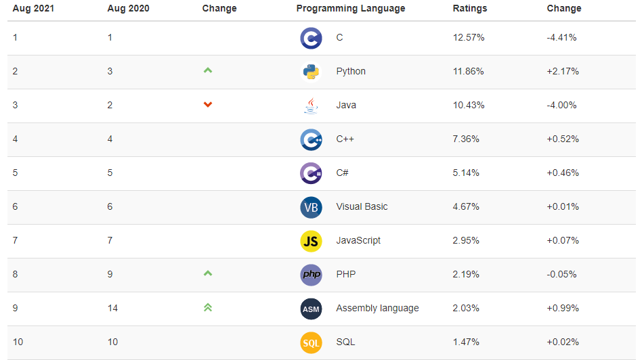Click the orange SQL logo icon
Image resolution: width=644 pixels, height=360 pixels.
[311, 342]
